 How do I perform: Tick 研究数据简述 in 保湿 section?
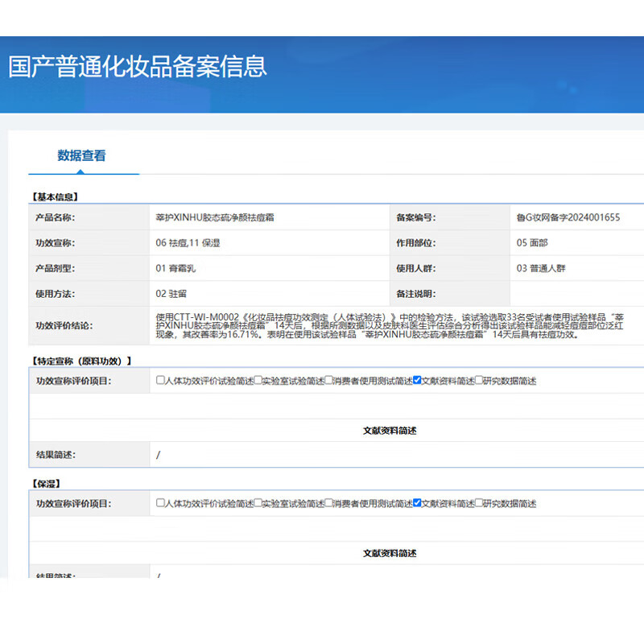[x=480, y=503]
